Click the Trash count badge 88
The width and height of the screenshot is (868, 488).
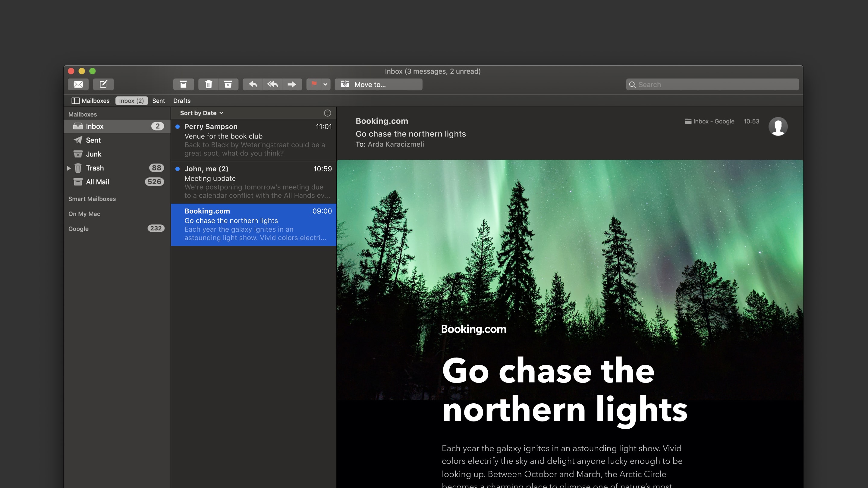(156, 168)
